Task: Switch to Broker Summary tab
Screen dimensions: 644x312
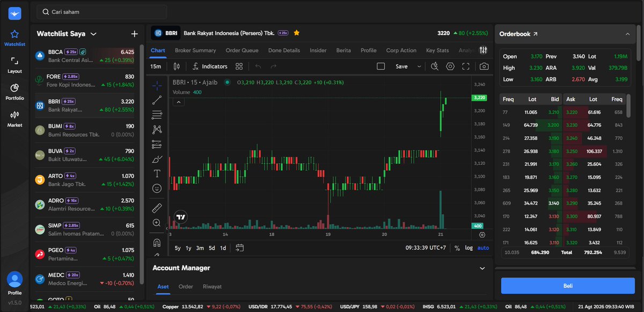Action: click(195, 50)
